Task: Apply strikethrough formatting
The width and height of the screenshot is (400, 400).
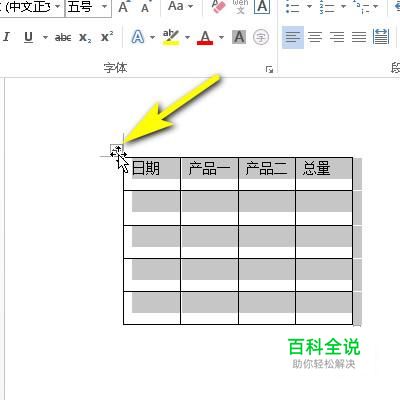Action: (63, 37)
